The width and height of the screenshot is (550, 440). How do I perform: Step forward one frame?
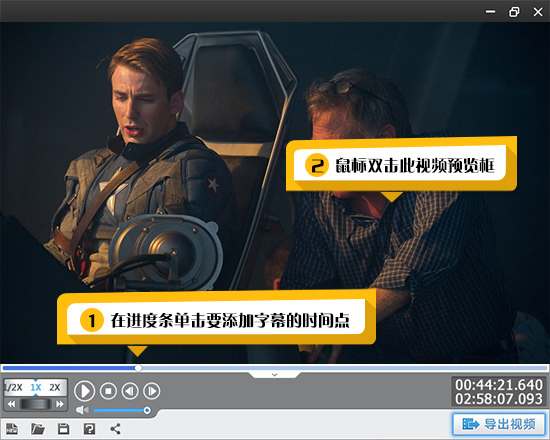(x=152, y=391)
